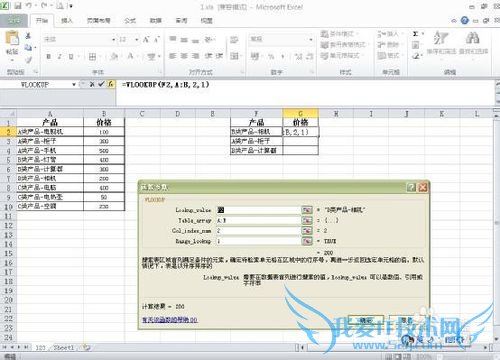
Task: Click the increase font size icon
Action: click(x=146, y=40)
